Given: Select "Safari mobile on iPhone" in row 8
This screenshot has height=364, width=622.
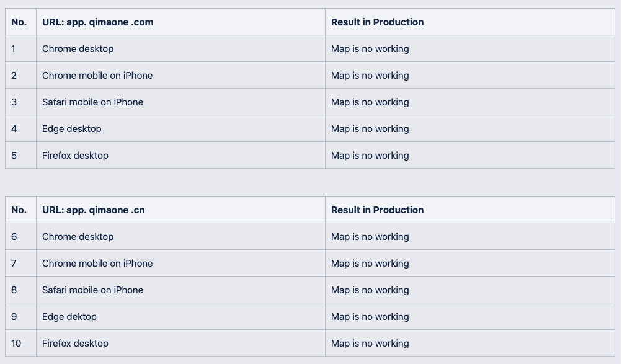Looking at the screenshot, I should tap(92, 290).
